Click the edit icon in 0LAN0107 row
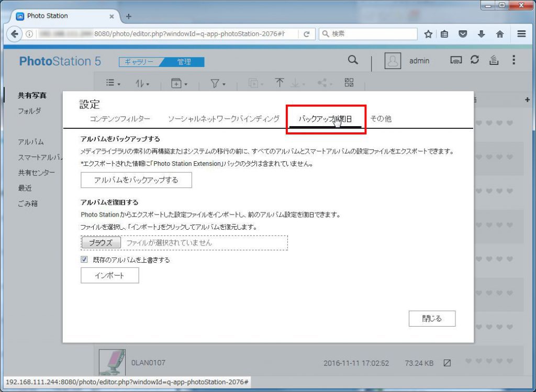This screenshot has height=392, width=536. [x=447, y=363]
